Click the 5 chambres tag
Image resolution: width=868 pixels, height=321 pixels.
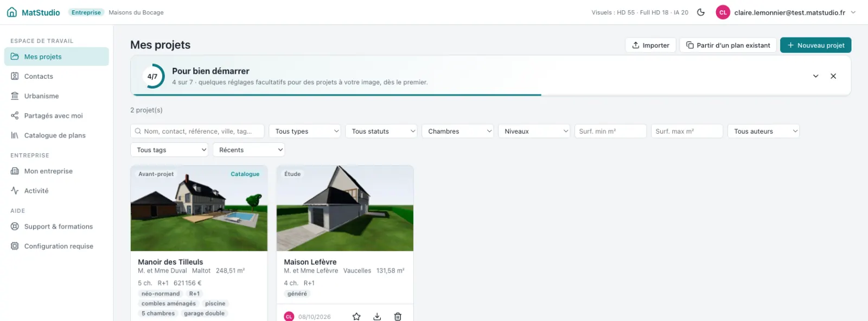[158, 313]
